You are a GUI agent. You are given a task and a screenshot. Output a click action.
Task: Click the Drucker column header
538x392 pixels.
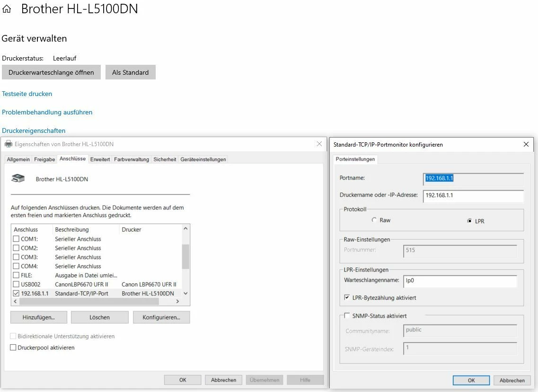click(150, 229)
